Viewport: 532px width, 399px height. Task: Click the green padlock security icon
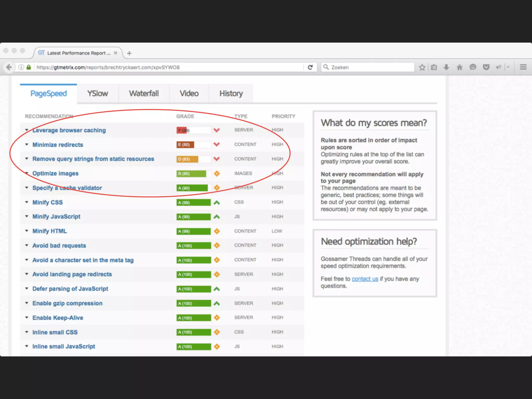pyautogui.click(x=29, y=67)
